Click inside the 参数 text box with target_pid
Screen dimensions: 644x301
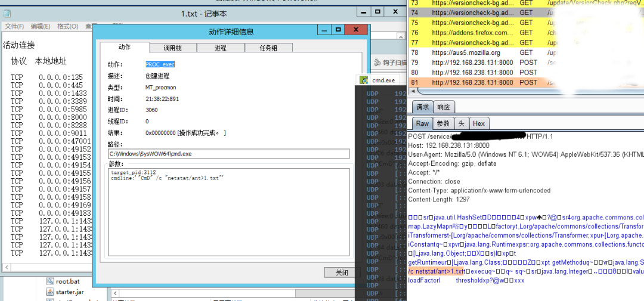pos(229,212)
